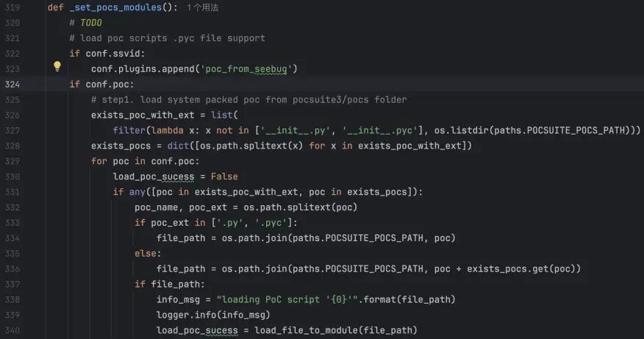
Task: Click the yellow lightbulb quick-fix icon
Action: coord(57,66)
